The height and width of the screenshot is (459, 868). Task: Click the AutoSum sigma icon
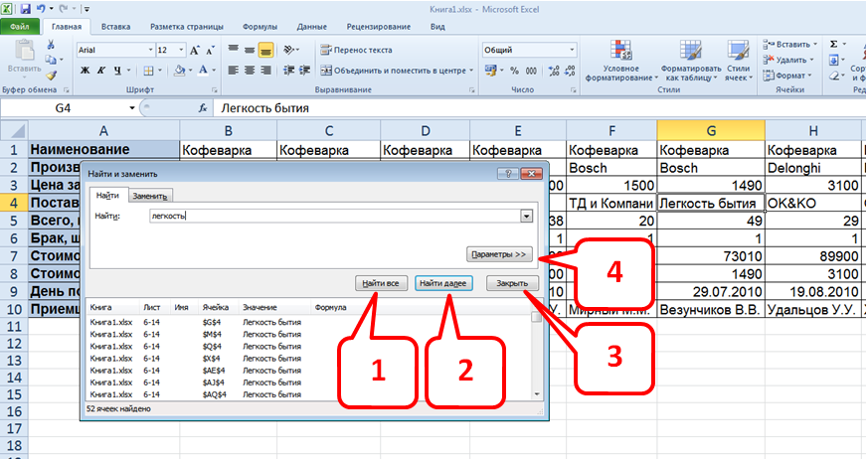click(834, 44)
